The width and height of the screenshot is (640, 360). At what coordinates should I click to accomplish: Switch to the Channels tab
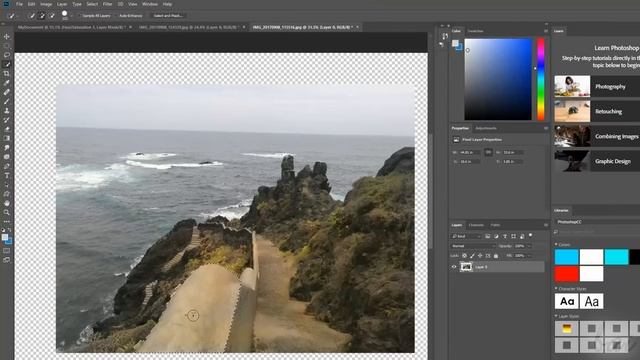pyautogui.click(x=476, y=225)
